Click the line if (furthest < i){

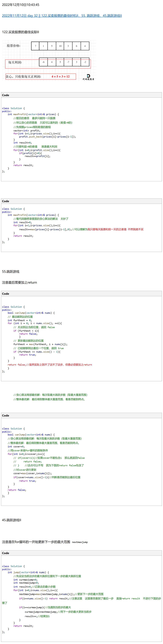(x=26, y=331)
